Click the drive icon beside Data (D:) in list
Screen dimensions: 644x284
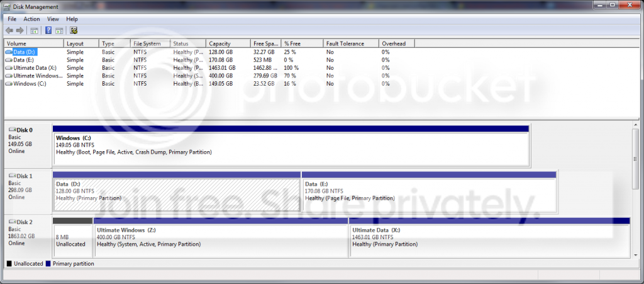coord(9,52)
